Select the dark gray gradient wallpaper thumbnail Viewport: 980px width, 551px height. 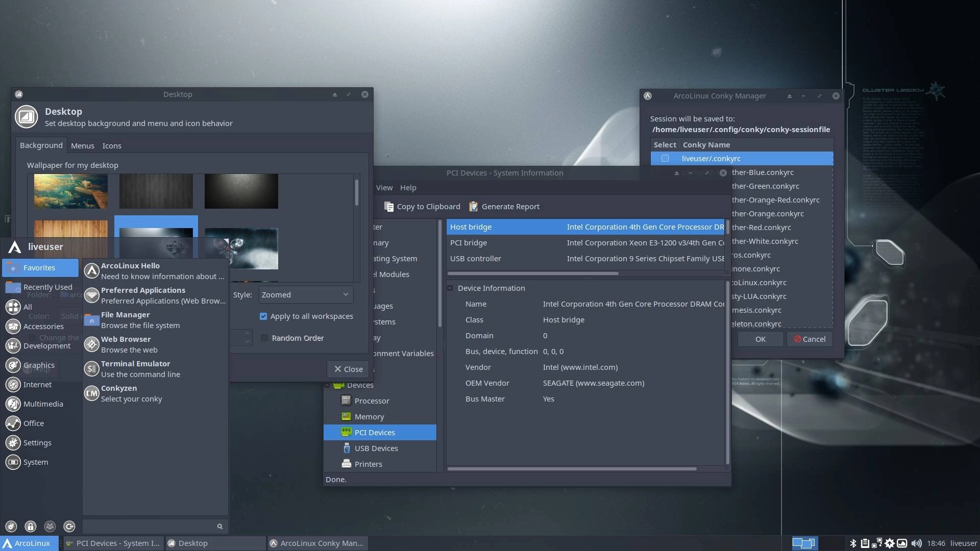(241, 191)
